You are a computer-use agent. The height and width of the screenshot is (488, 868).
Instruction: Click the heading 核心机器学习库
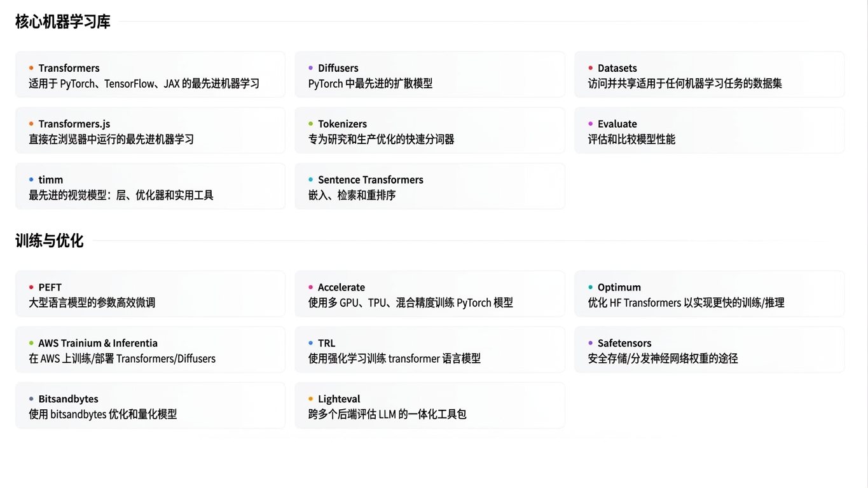coord(63,22)
